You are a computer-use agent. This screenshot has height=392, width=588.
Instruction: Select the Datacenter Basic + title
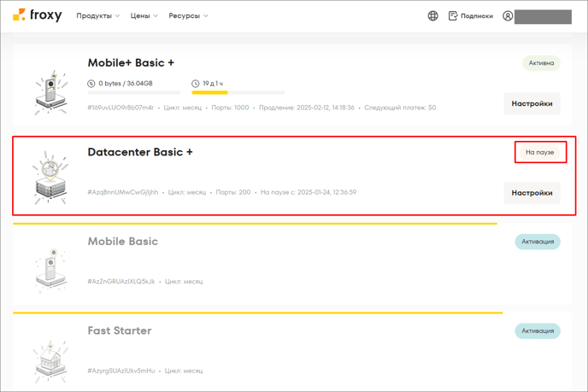140,152
